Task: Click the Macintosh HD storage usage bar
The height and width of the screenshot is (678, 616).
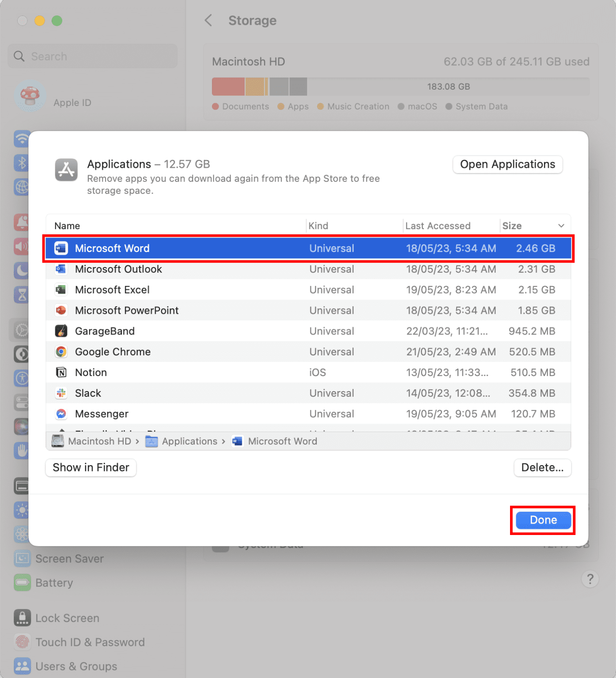Action: 400,87
